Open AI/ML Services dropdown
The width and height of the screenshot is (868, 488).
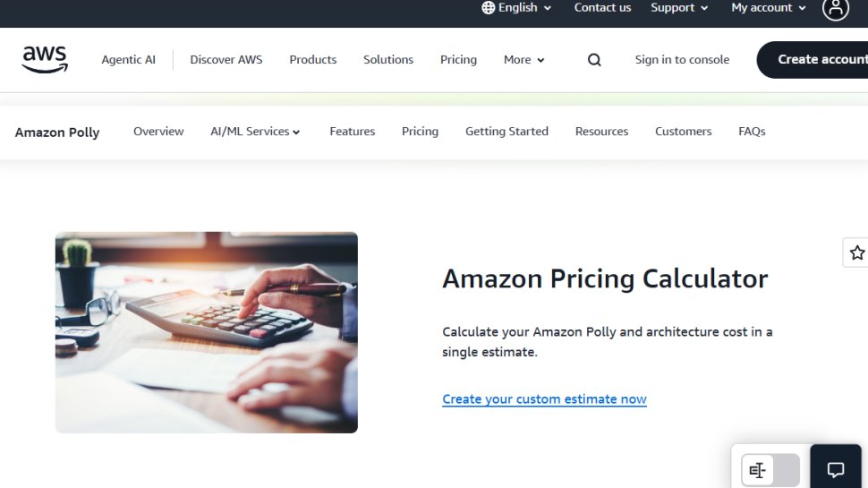point(255,132)
